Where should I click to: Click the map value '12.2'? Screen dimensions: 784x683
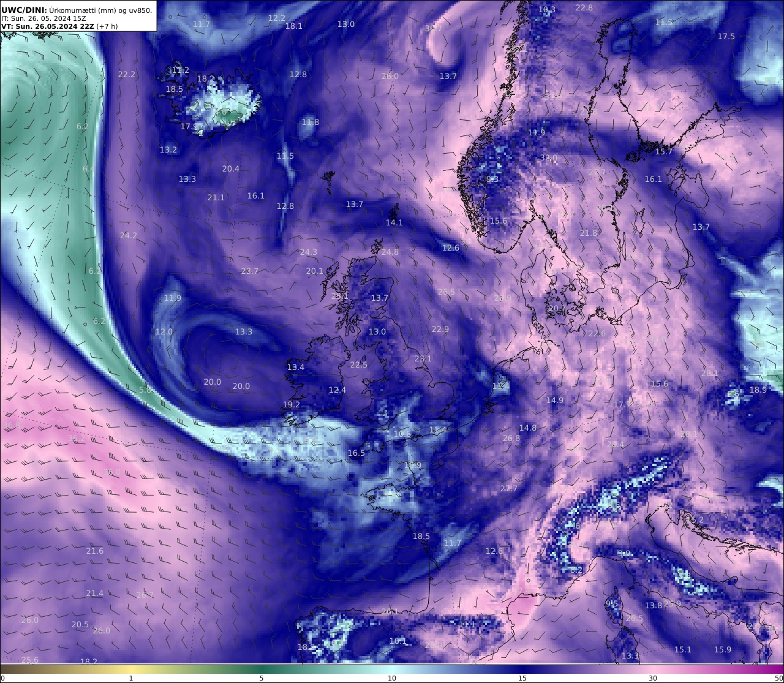pos(277,18)
